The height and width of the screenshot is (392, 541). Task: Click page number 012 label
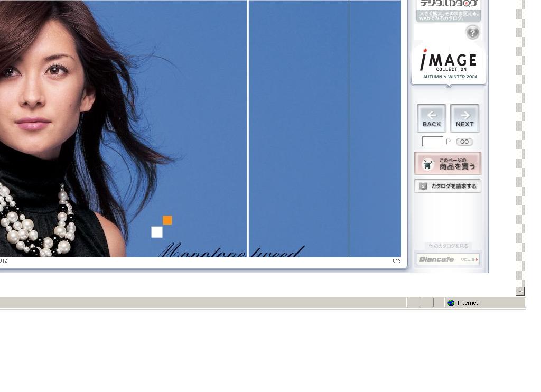tap(4, 261)
